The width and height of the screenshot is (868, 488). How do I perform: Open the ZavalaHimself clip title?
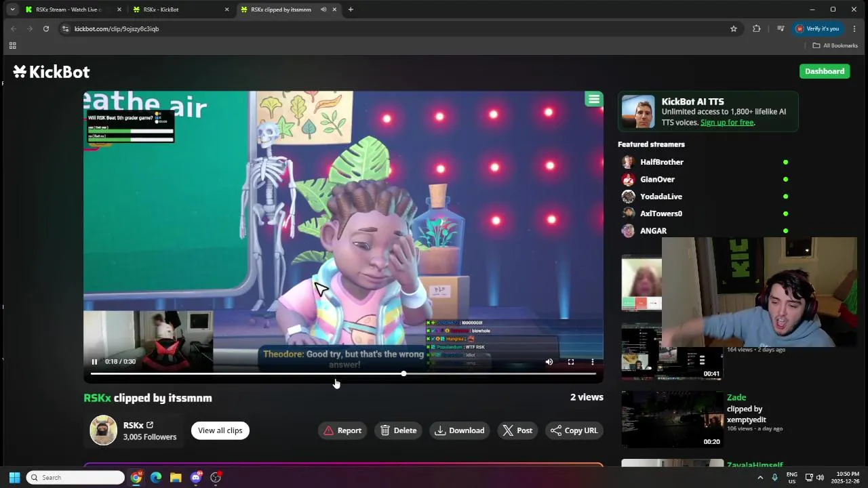(755, 465)
